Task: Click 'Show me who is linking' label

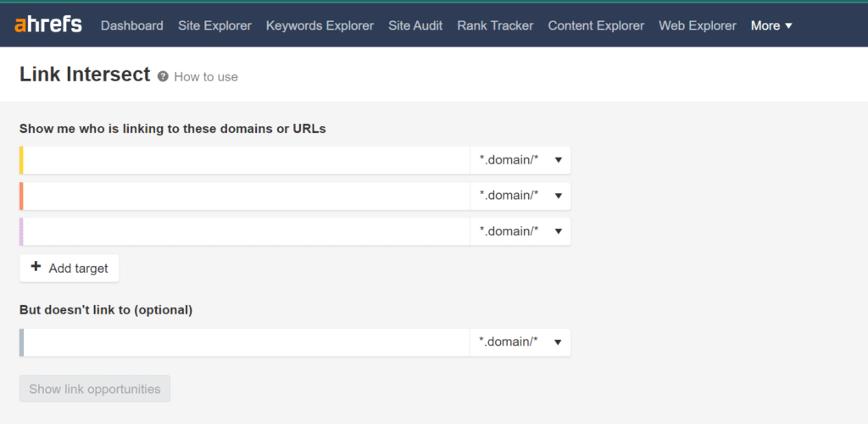Action: coord(173,129)
